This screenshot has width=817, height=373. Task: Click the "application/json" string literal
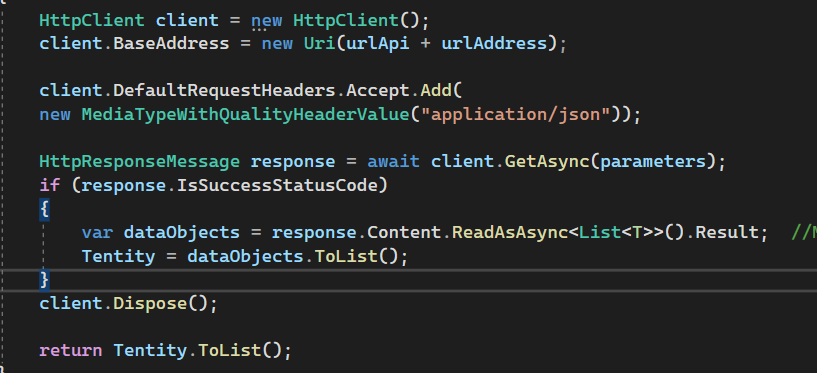coord(514,114)
